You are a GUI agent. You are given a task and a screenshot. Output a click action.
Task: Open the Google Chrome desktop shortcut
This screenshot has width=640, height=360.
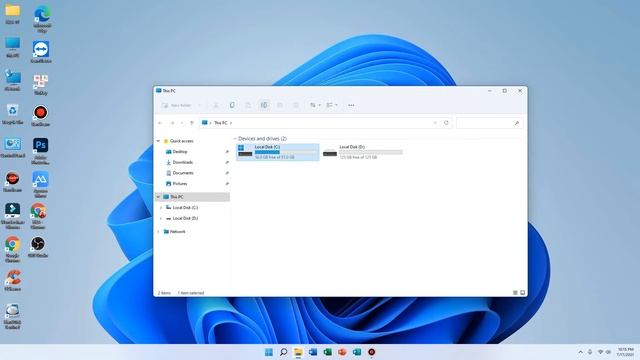[x=13, y=249]
